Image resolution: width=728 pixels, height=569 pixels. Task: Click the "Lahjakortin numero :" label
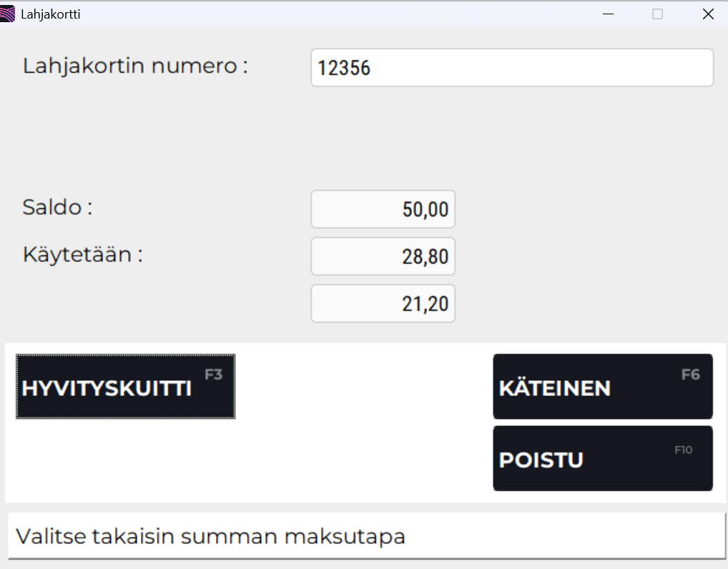tap(135, 66)
